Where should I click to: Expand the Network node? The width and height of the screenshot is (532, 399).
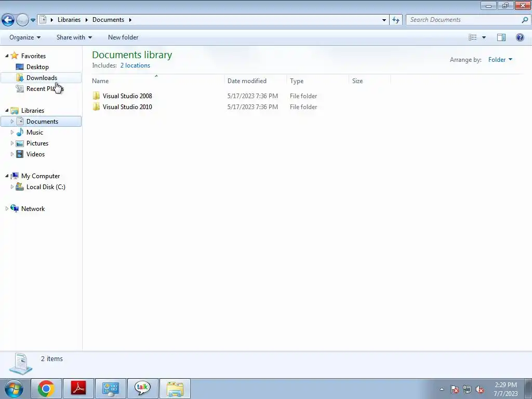7,208
